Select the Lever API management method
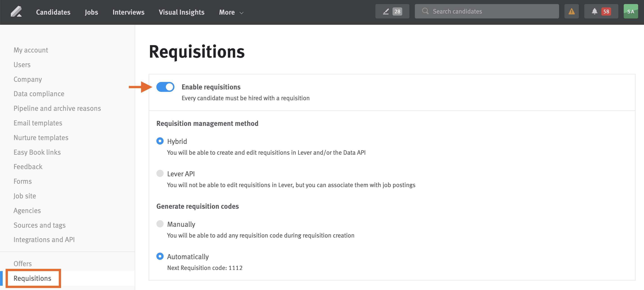 (x=160, y=173)
